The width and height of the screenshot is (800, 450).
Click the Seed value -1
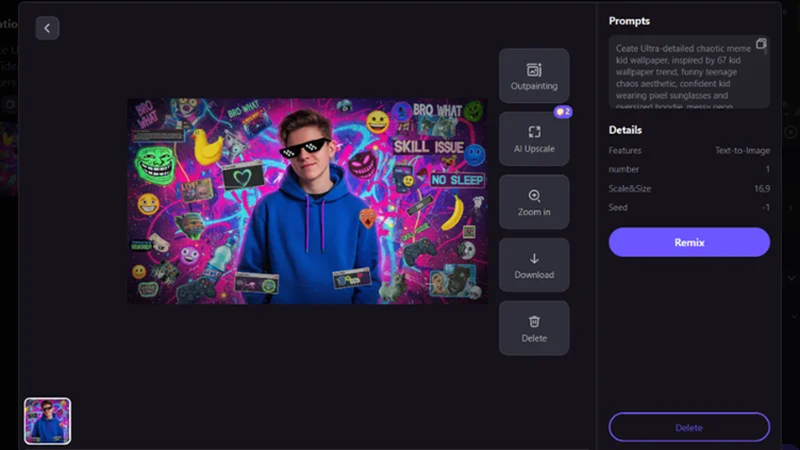[766, 208]
